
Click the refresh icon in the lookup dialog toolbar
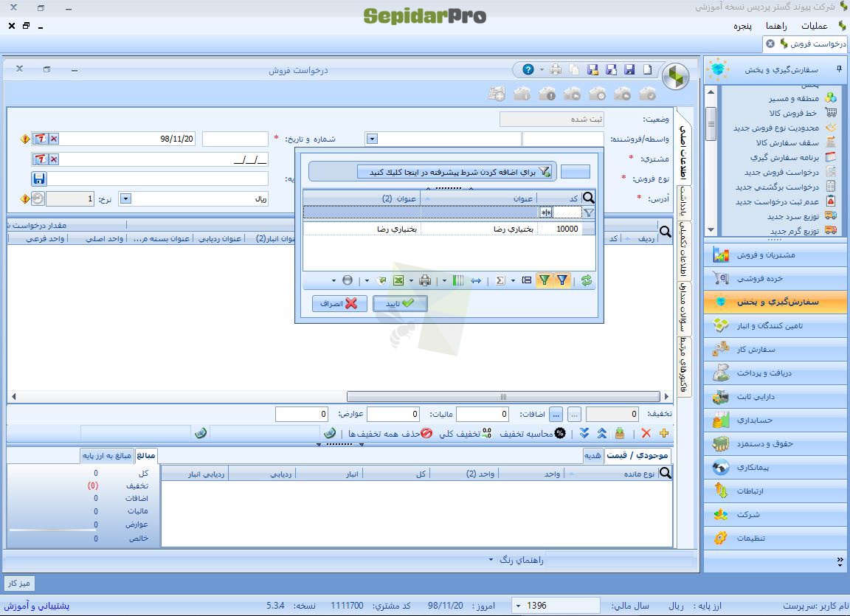586,280
